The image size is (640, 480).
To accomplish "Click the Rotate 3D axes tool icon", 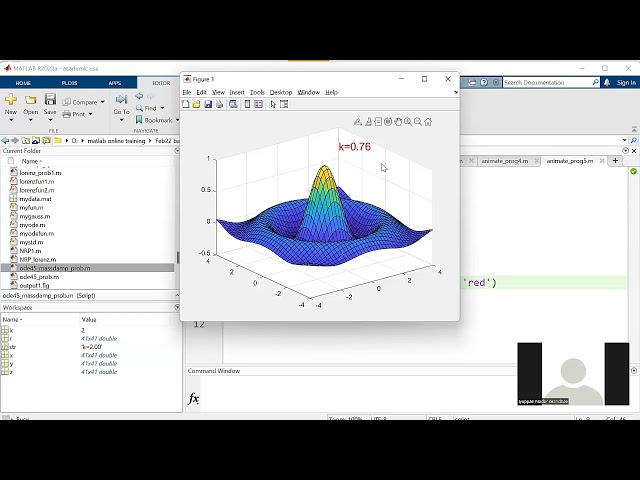I will pos(388,122).
